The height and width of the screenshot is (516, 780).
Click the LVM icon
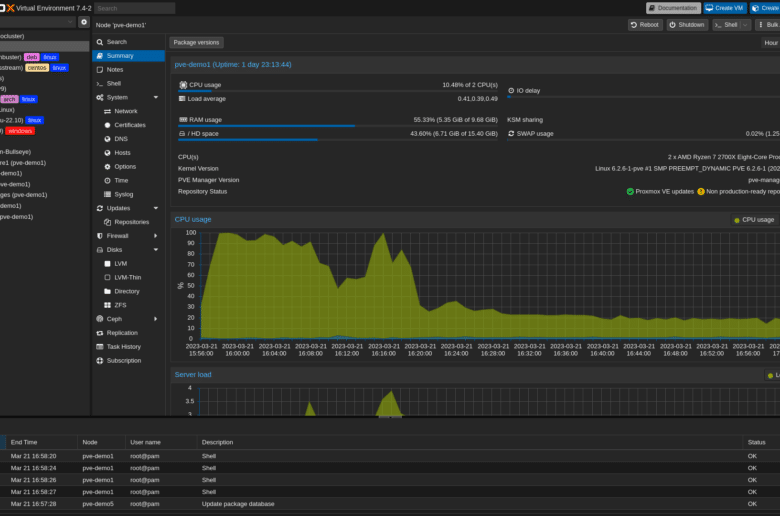pyautogui.click(x=107, y=264)
